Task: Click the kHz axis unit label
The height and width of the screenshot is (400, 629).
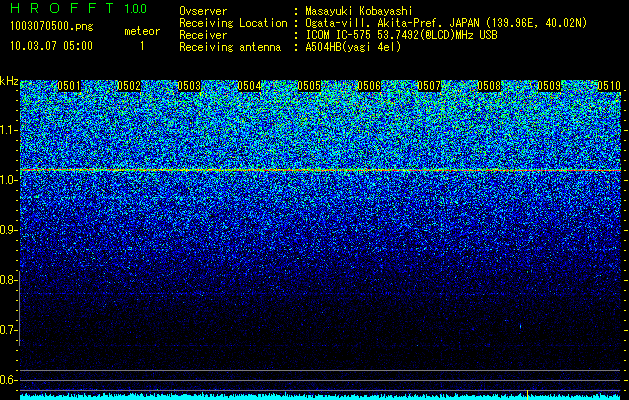Action: [9, 81]
